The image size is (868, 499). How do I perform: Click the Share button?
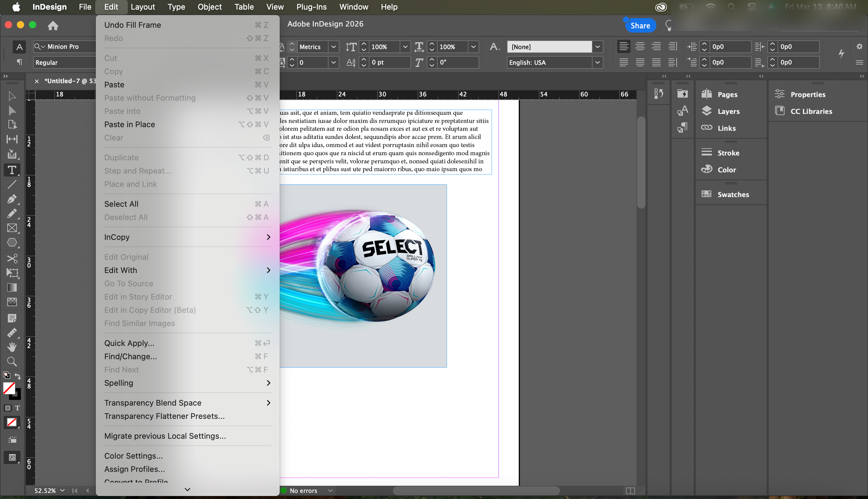coord(640,25)
